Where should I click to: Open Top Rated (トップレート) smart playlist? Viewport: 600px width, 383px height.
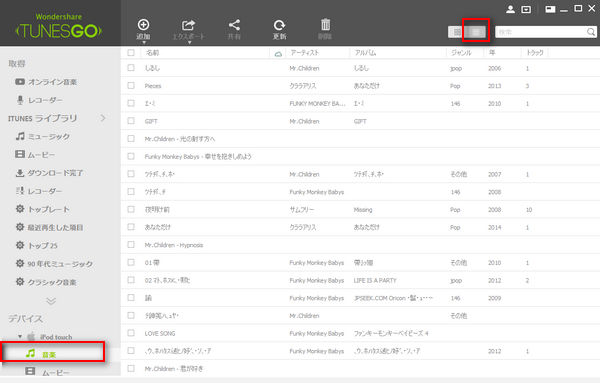[x=43, y=209]
